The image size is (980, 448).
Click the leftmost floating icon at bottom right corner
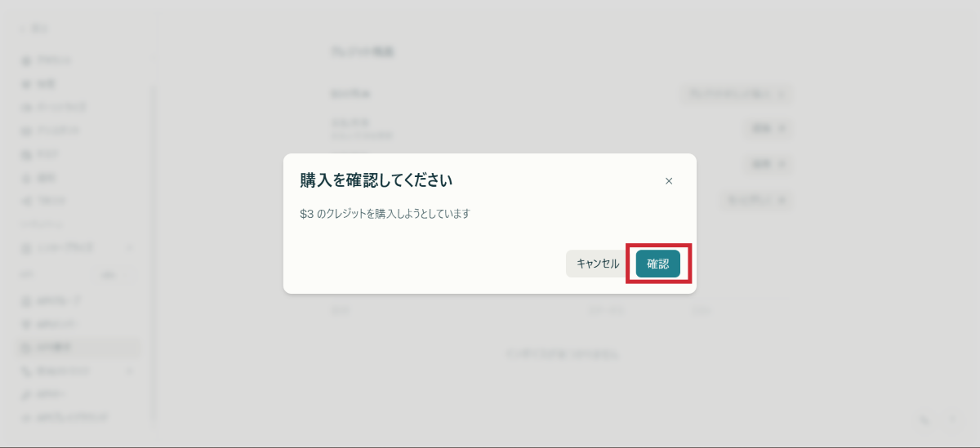pyautogui.click(x=924, y=419)
